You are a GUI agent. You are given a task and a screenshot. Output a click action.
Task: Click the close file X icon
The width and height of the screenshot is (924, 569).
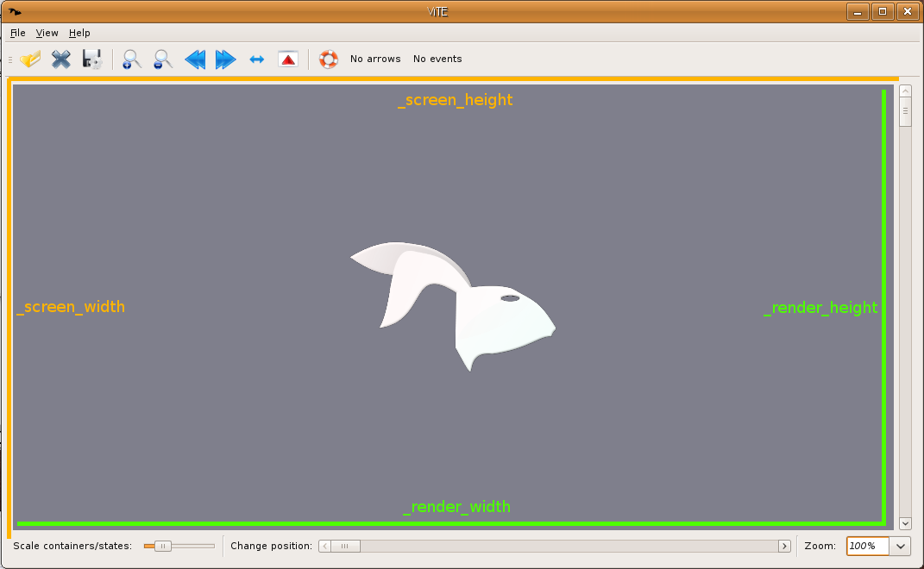[x=61, y=59]
